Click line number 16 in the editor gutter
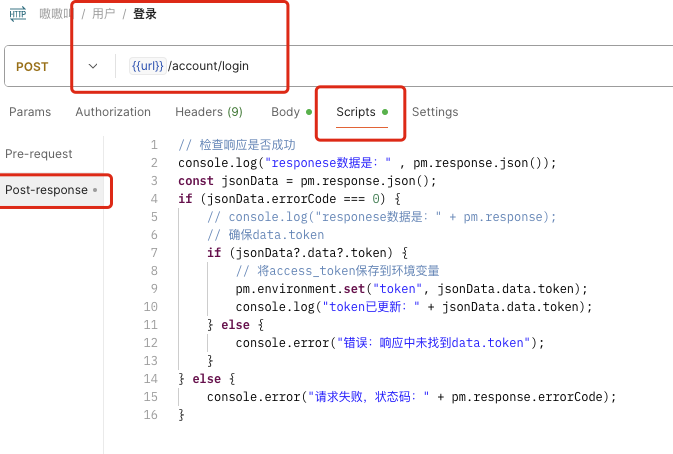The image size is (673, 454). [151, 415]
